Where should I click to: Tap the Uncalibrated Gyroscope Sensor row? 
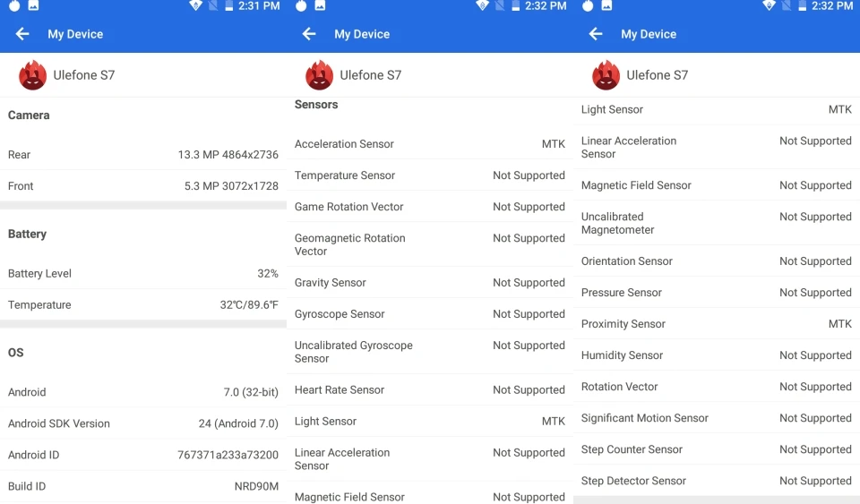click(430, 352)
